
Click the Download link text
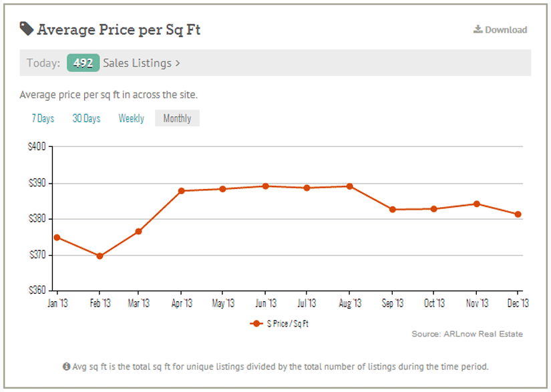click(x=506, y=29)
